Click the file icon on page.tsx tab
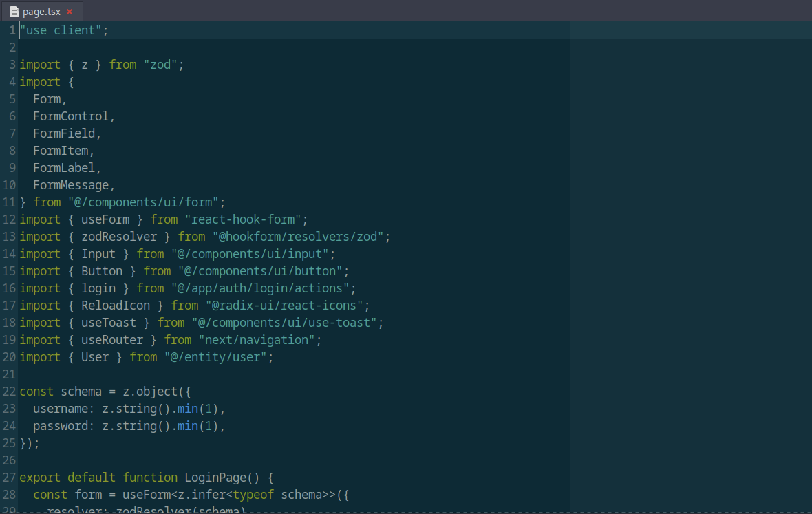This screenshot has width=812, height=514. click(x=14, y=12)
